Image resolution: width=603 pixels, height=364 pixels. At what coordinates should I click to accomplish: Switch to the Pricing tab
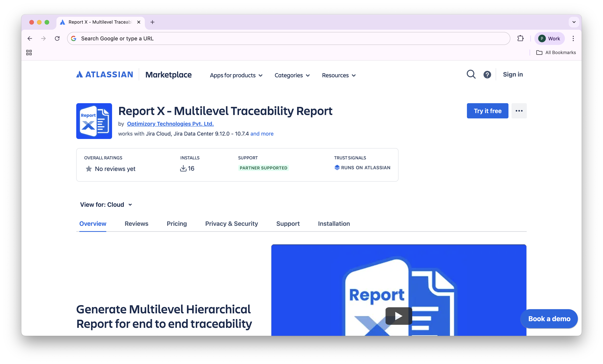pyautogui.click(x=177, y=224)
